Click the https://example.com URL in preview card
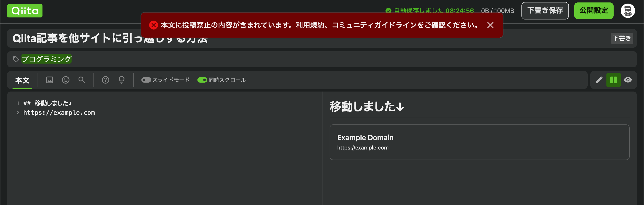The width and height of the screenshot is (644, 205). coord(363,148)
